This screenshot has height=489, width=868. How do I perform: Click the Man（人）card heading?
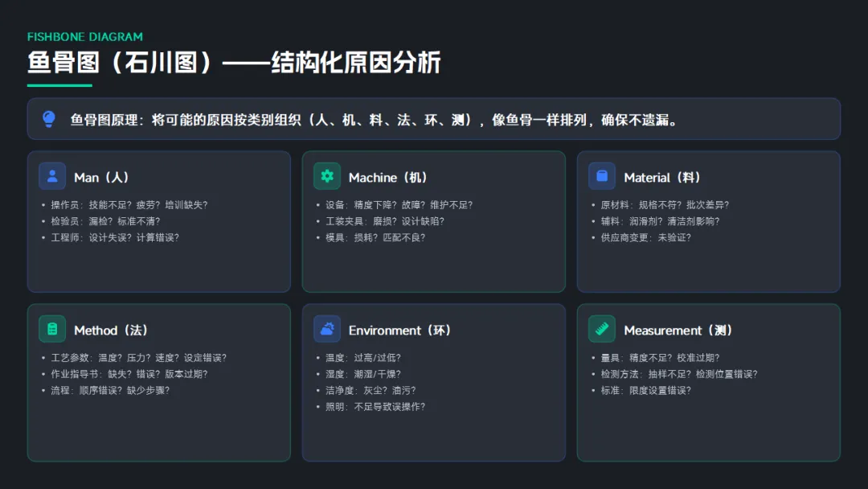(101, 177)
